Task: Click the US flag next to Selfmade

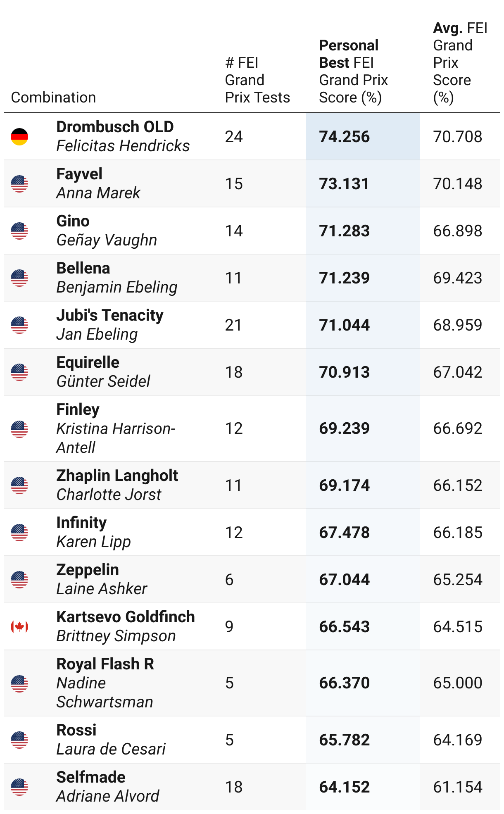Action: [x=19, y=787]
